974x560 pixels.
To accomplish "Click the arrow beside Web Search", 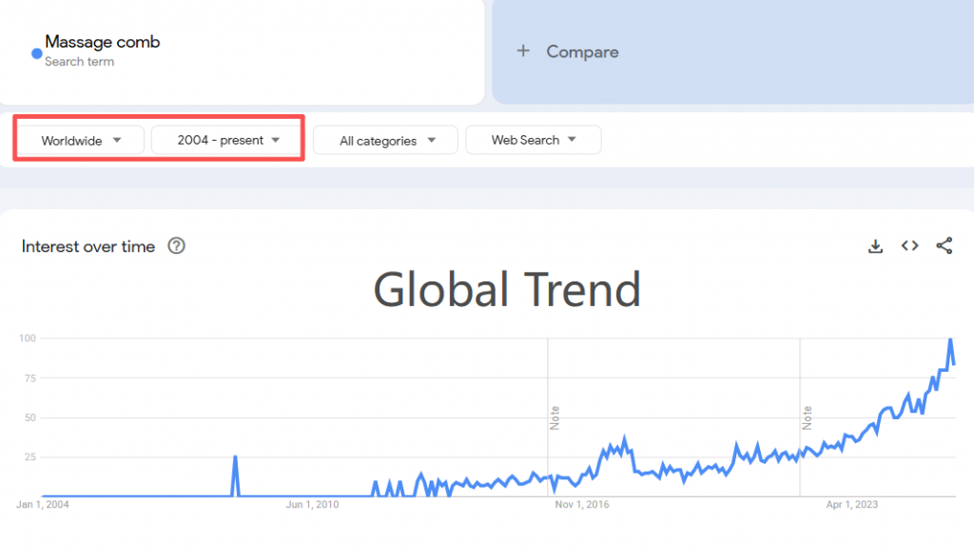I will tap(572, 140).
